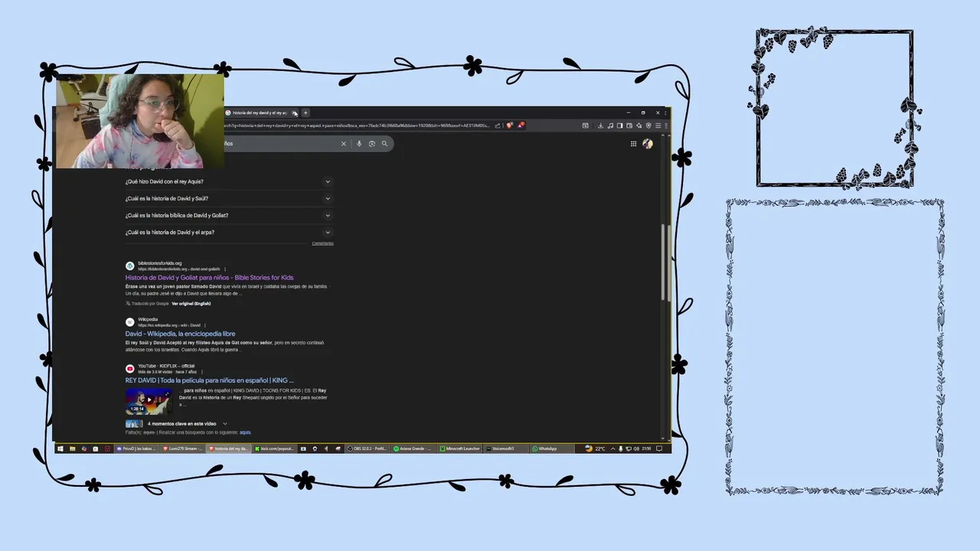Click the share icon in the address bar
Viewport: 980px width, 551px height.
[498, 126]
